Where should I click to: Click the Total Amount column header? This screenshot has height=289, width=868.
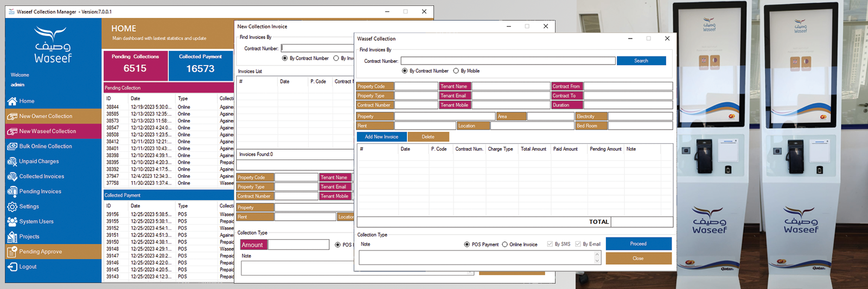coord(534,149)
